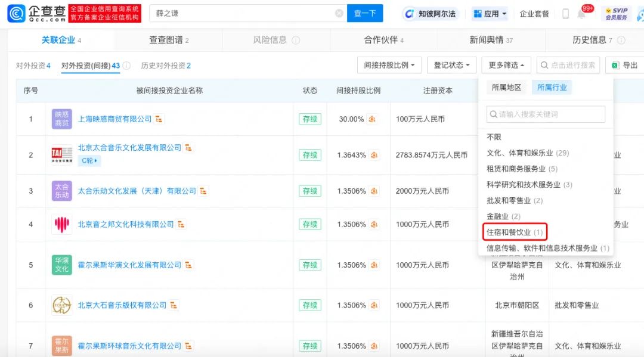The width and height of the screenshot is (644, 357).
Task: Open the SVIP member service icon
Action: pyautogui.click(x=616, y=14)
